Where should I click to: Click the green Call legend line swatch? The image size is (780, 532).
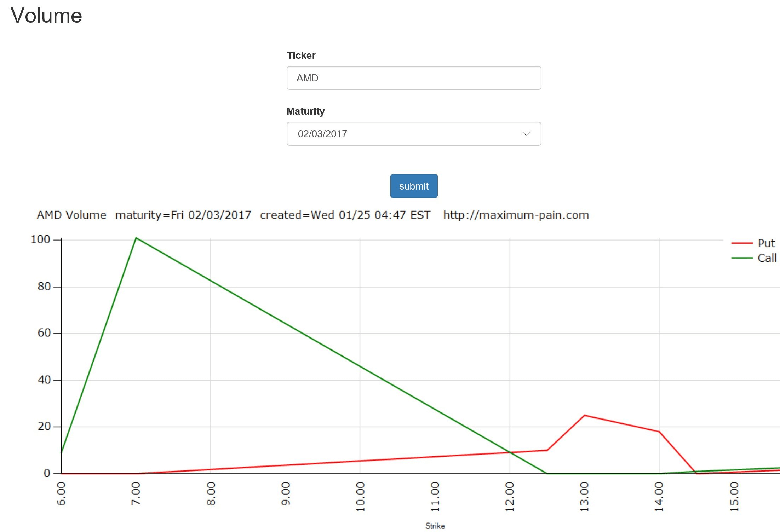tap(741, 258)
